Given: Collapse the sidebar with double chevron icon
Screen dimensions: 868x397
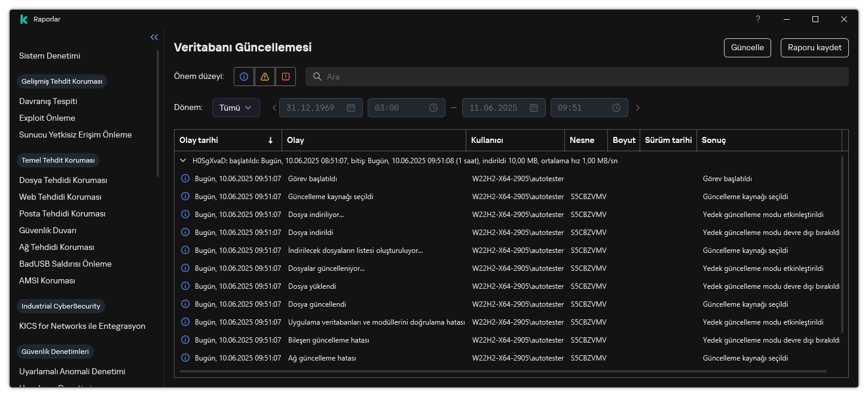Looking at the screenshot, I should point(154,37).
